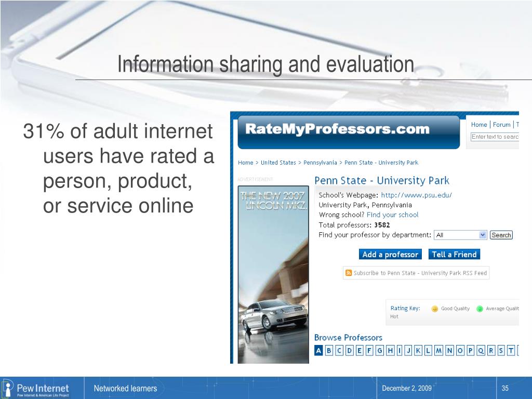Click the Enter text to search field
The width and height of the screenshot is (532, 399).
coord(495,137)
